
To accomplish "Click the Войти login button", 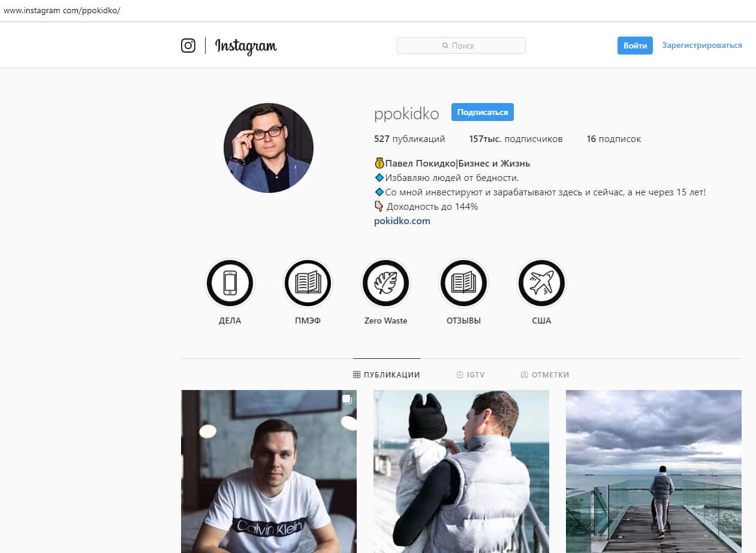I will click(x=635, y=46).
